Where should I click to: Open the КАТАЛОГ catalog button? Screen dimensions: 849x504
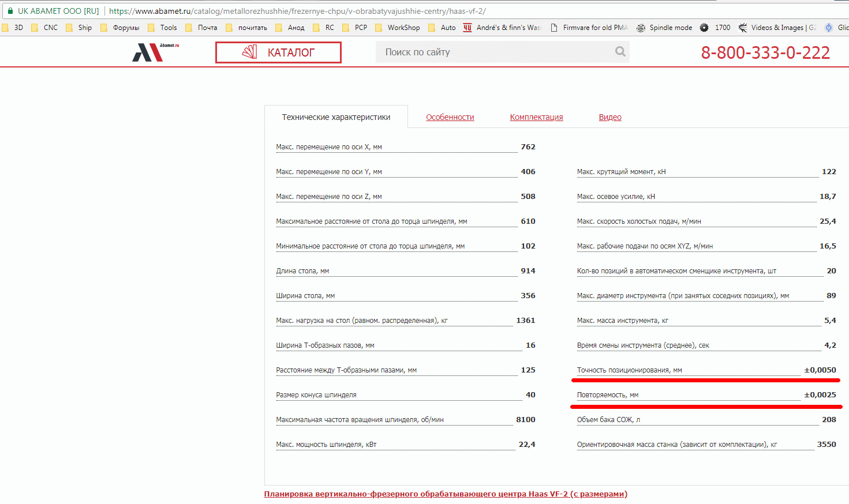tap(278, 52)
